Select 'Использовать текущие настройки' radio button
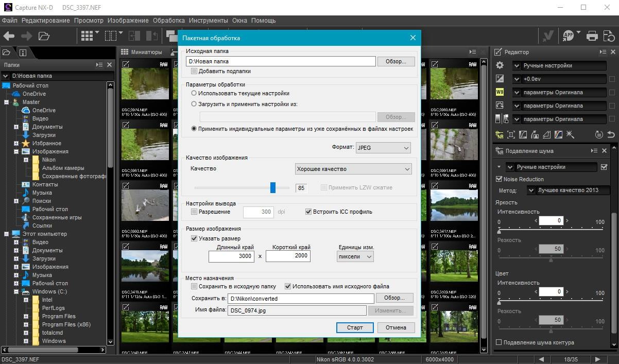This screenshot has width=619, height=364. point(194,93)
